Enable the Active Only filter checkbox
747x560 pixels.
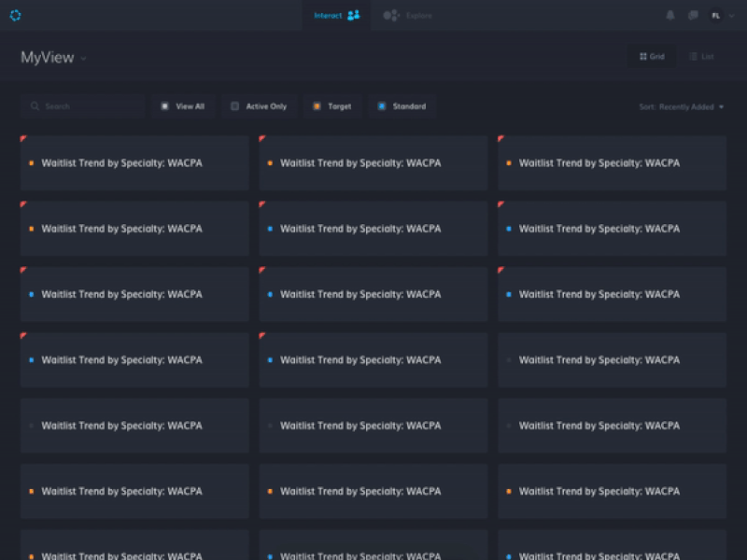coord(235,106)
